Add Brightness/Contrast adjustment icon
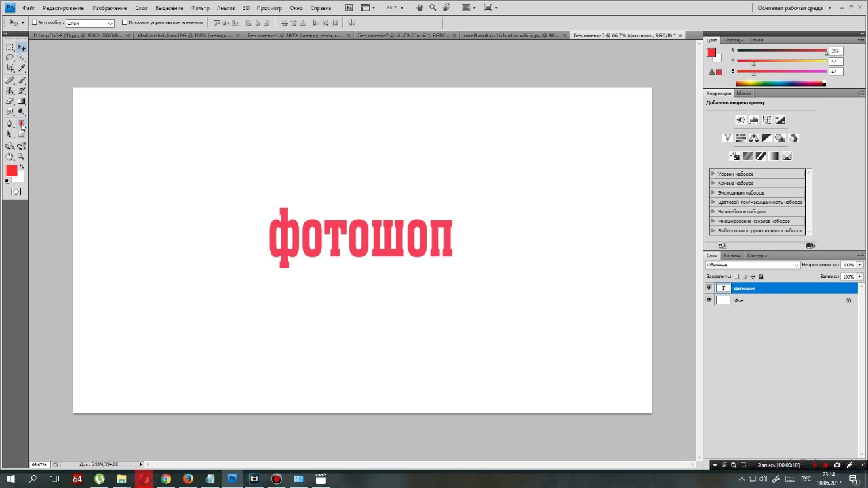This screenshot has width=868, height=488. point(741,120)
